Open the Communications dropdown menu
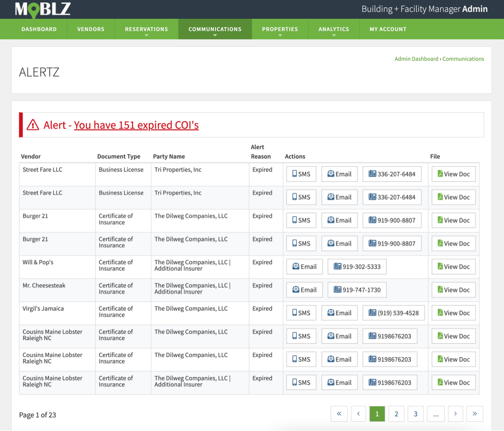The height and width of the screenshot is (431, 504). point(215,29)
